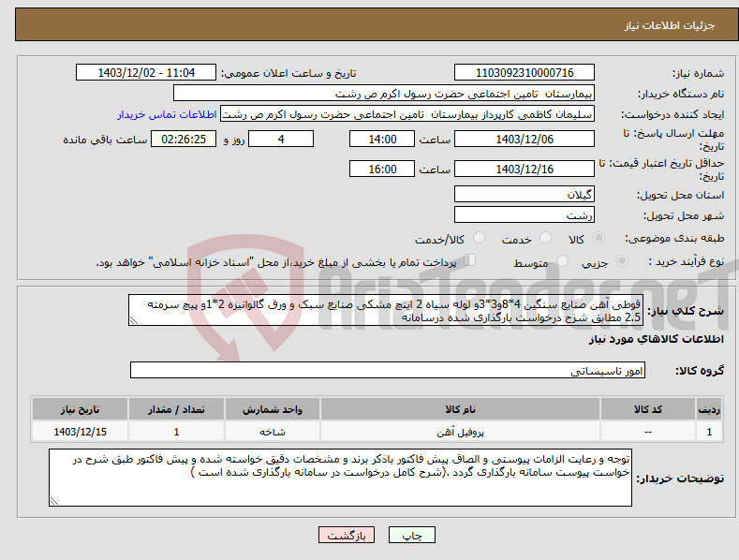The image size is (739, 560).
Task: Click the اطلاعات کالاهای مورد نیاز heading
Action: click(x=656, y=340)
